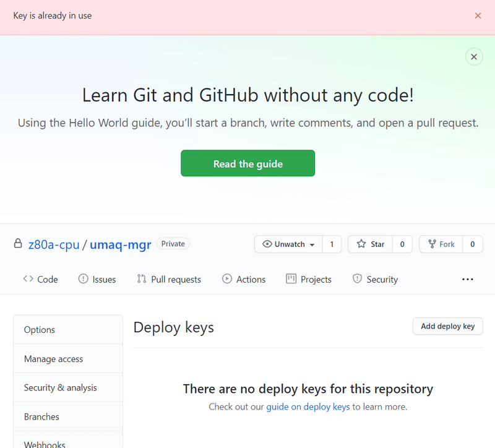The width and height of the screenshot is (495, 448).
Task: Select Branches in settings sidebar
Action: pyautogui.click(x=68, y=416)
